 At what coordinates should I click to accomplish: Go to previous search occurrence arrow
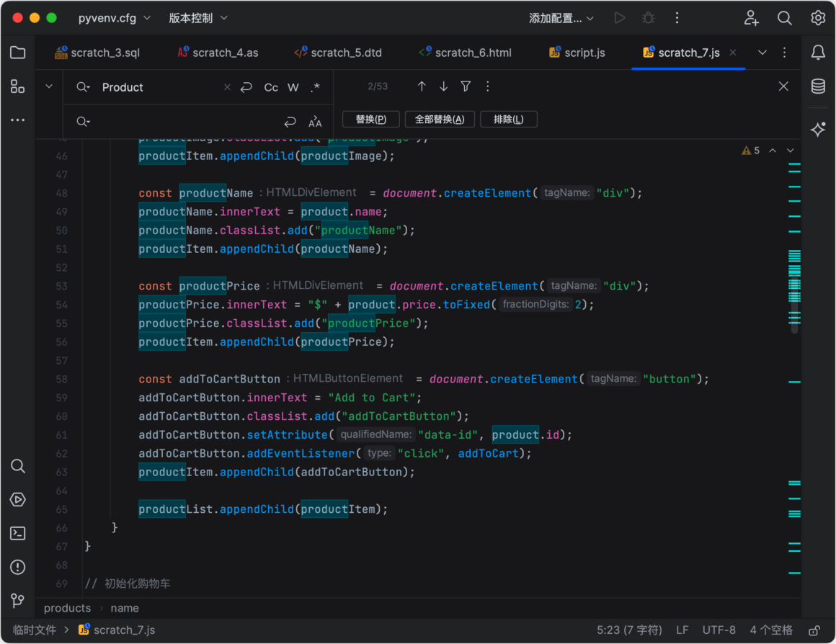click(x=422, y=86)
